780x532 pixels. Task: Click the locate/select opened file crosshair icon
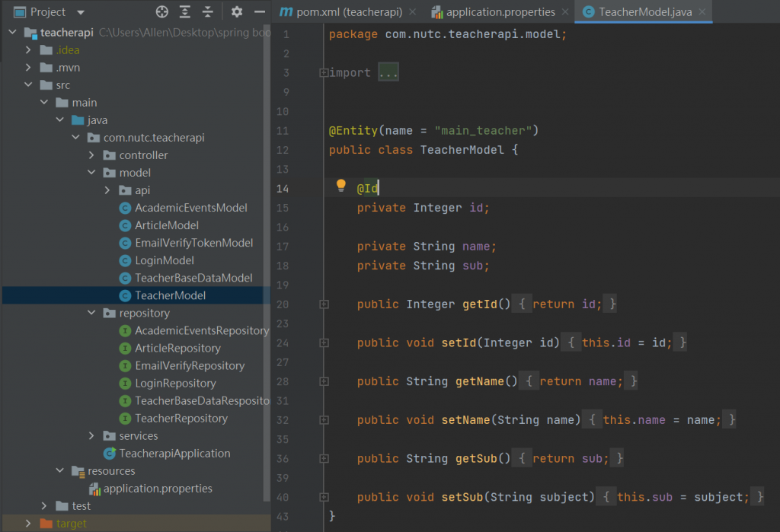click(161, 11)
